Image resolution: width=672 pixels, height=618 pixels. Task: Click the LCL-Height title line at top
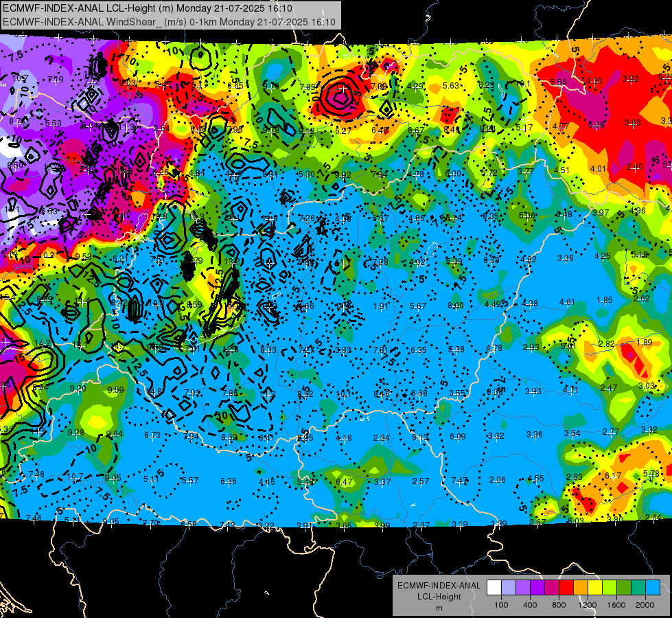(x=148, y=8)
